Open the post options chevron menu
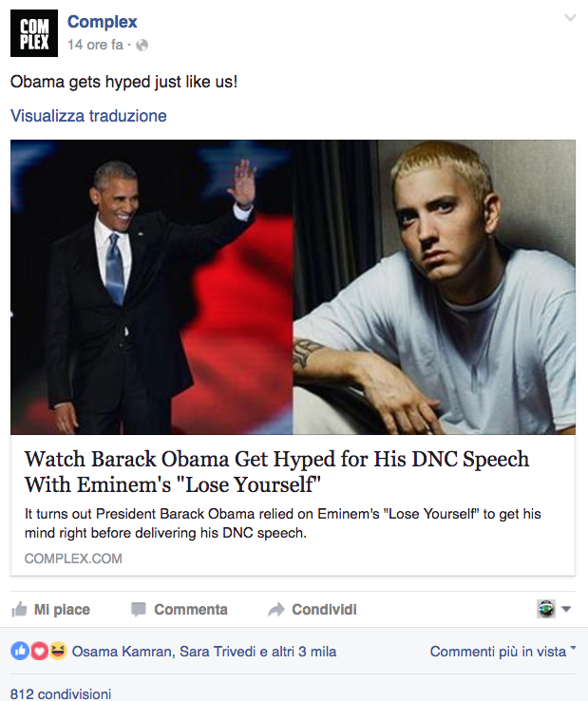The height and width of the screenshot is (701, 588). click(x=570, y=18)
